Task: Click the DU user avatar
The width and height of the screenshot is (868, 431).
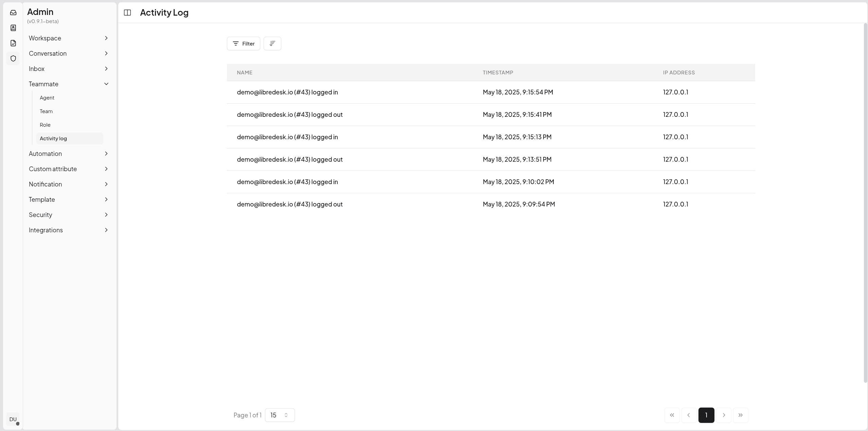Action: tap(13, 419)
